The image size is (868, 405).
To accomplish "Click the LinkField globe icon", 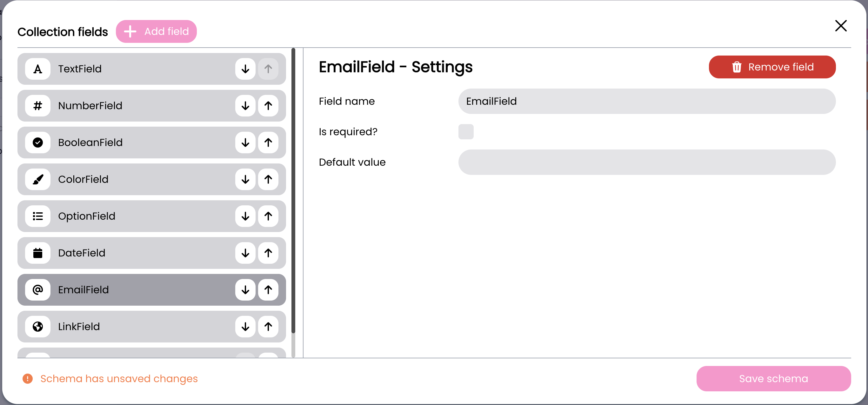I will [x=38, y=327].
